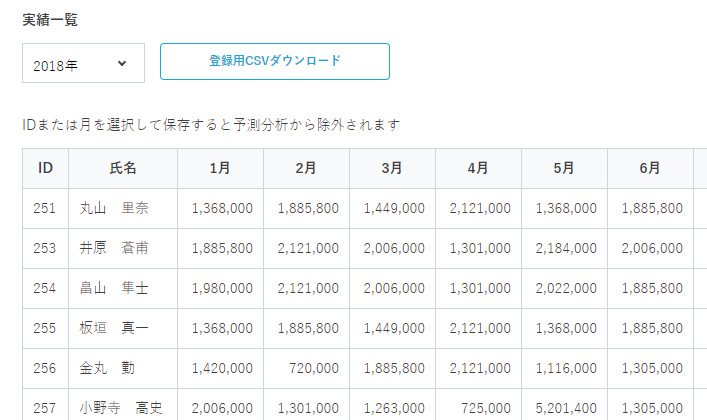Select the ID column header

(45, 168)
